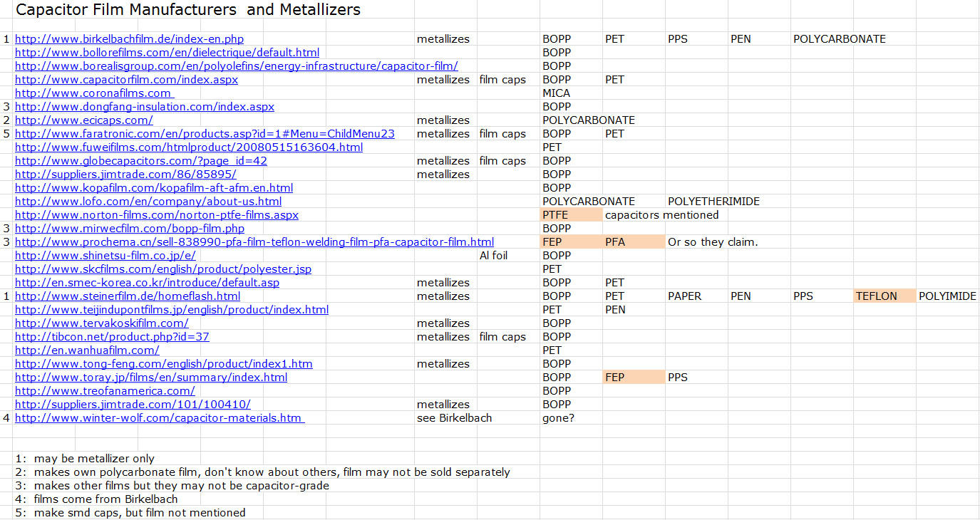Select the 'POLYETHERIMIDE' cell
980x520 pixels.
click(713, 202)
